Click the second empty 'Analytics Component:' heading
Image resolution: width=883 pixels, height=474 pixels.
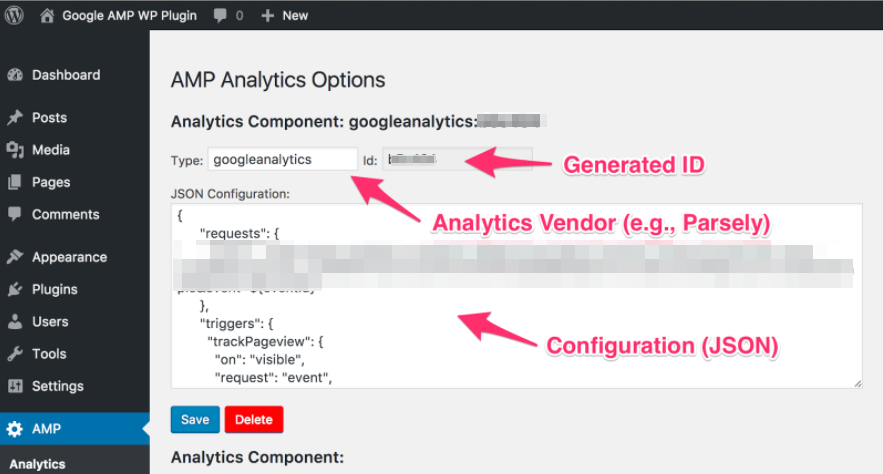257,457
